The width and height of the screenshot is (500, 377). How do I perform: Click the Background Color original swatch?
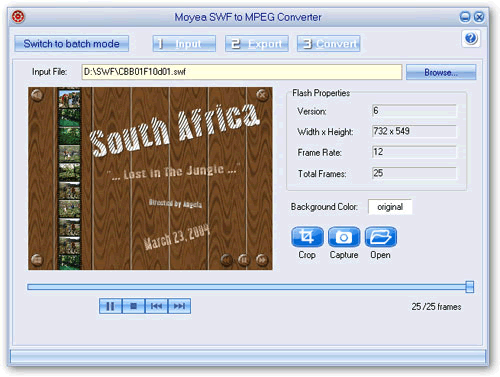(x=390, y=207)
